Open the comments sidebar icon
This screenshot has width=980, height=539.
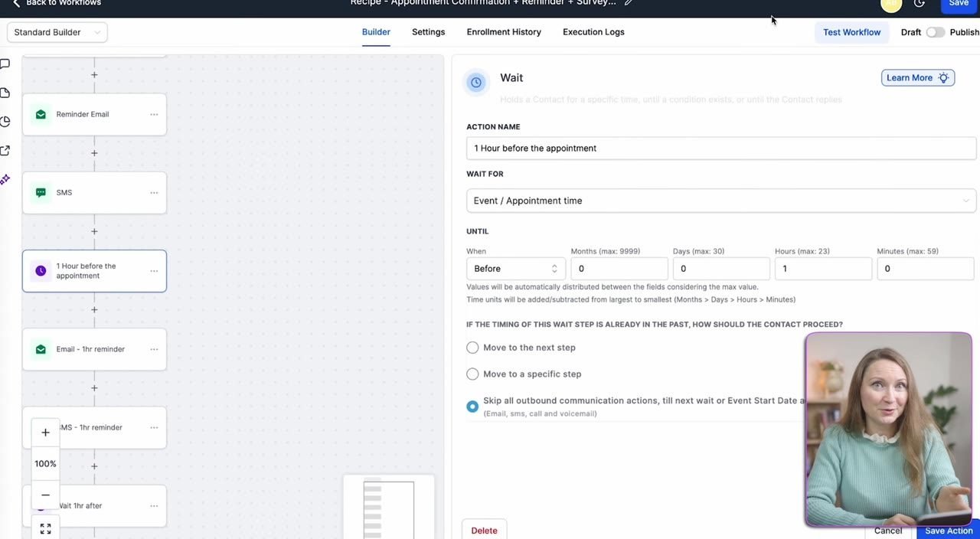coord(5,64)
